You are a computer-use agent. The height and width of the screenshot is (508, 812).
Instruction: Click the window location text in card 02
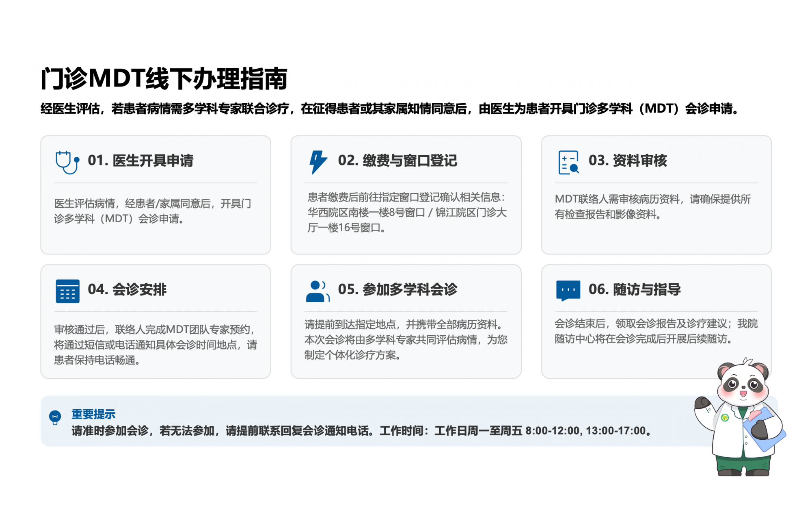click(407, 213)
